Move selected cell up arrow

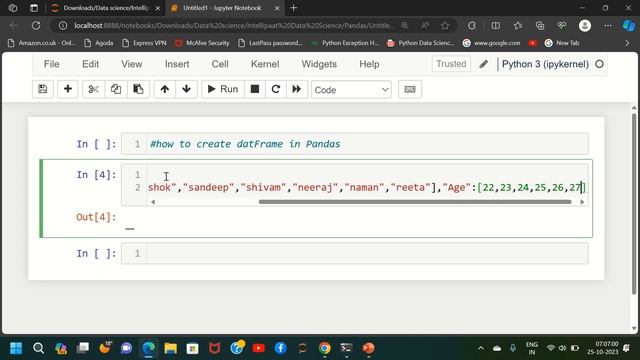tap(164, 89)
